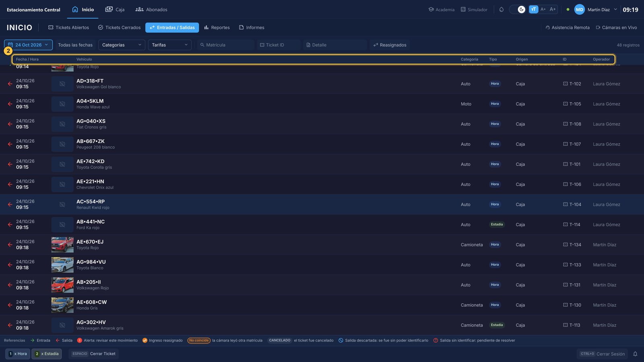Expand the Tarifas dropdown
Viewport: 644px width, 362px height.
[x=170, y=45]
